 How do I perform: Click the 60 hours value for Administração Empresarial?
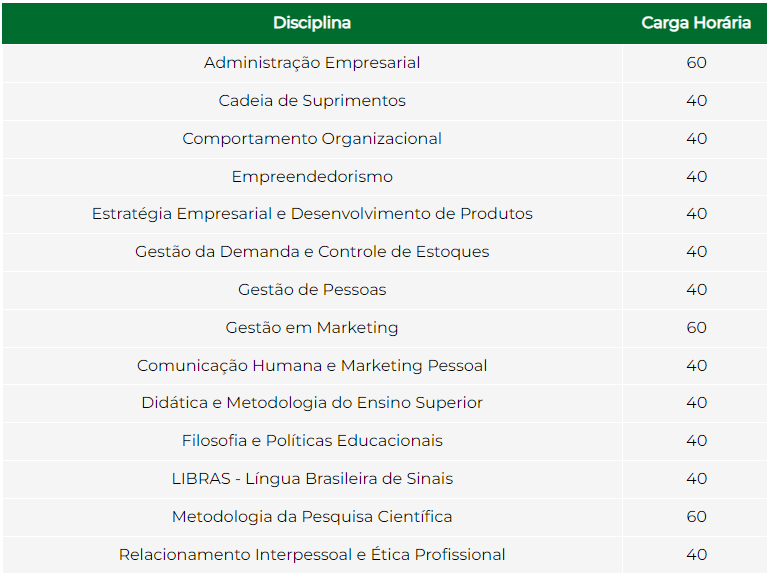(x=696, y=63)
